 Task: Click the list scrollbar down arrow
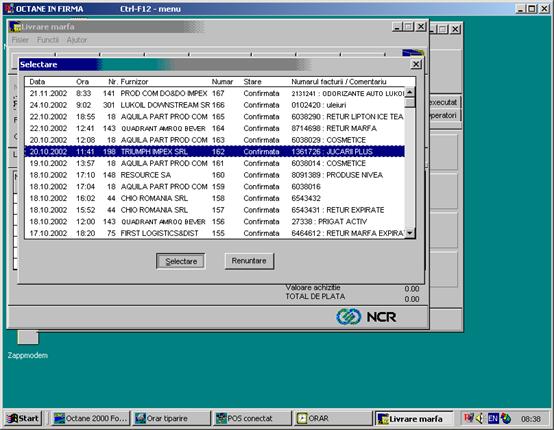(409, 233)
